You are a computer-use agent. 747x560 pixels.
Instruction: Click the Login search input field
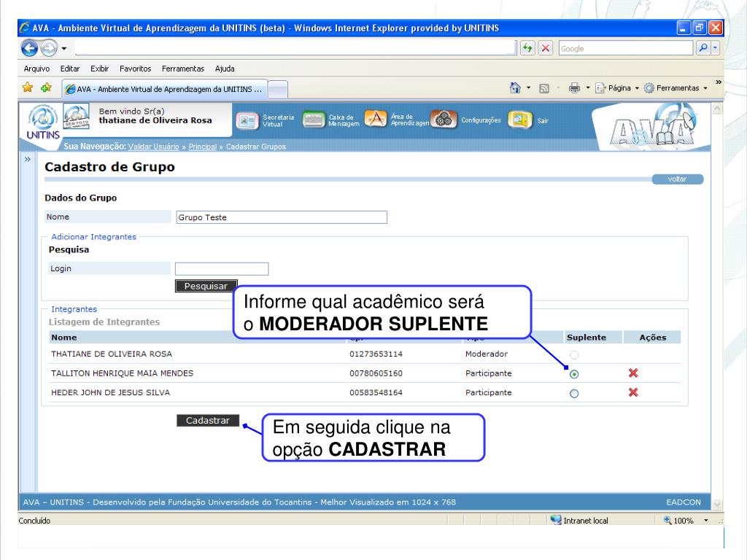[x=222, y=269]
